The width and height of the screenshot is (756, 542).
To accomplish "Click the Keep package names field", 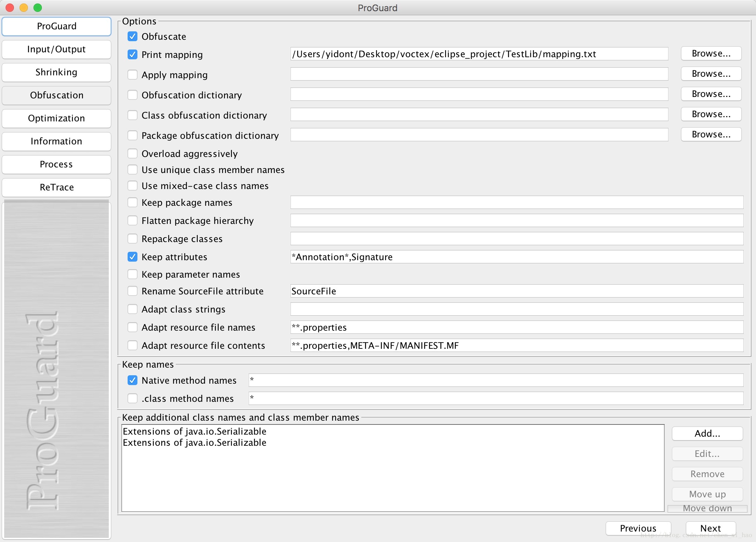I will point(517,202).
